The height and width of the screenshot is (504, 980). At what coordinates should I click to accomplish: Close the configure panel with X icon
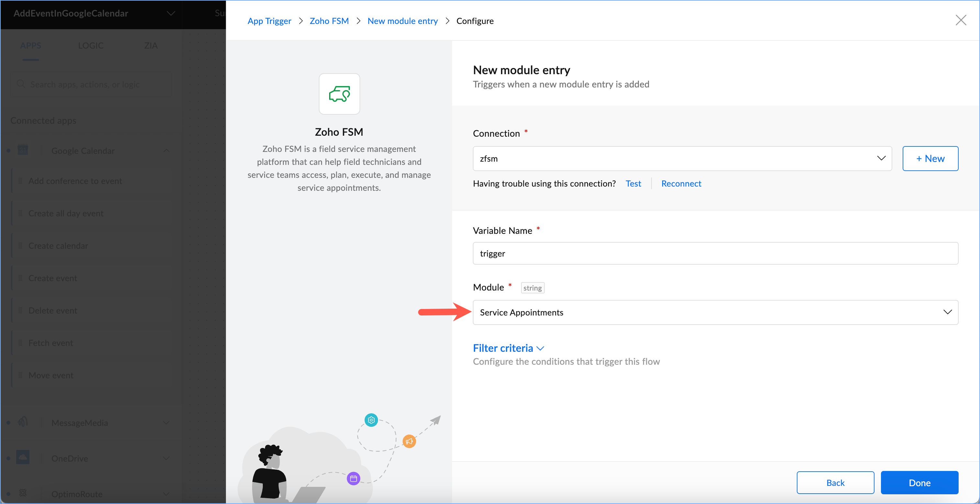tap(961, 20)
